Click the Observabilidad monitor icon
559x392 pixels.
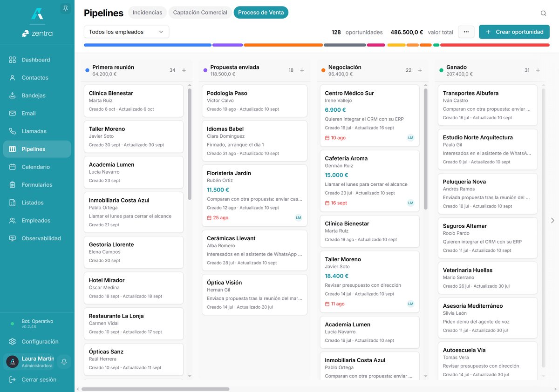[x=13, y=238]
